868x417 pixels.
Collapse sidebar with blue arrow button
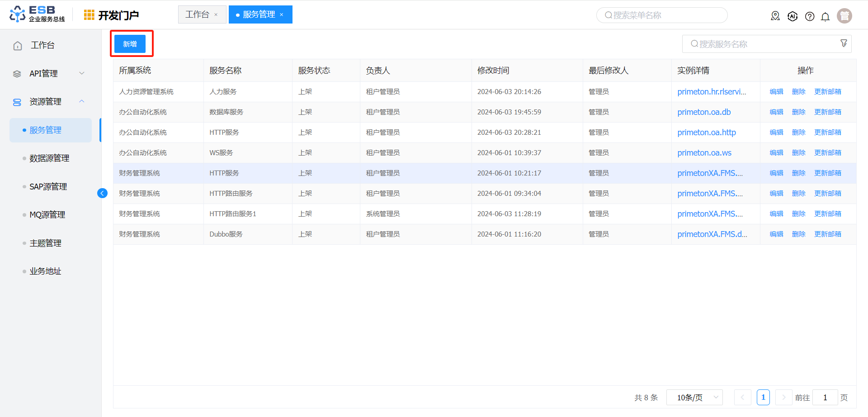(x=102, y=194)
